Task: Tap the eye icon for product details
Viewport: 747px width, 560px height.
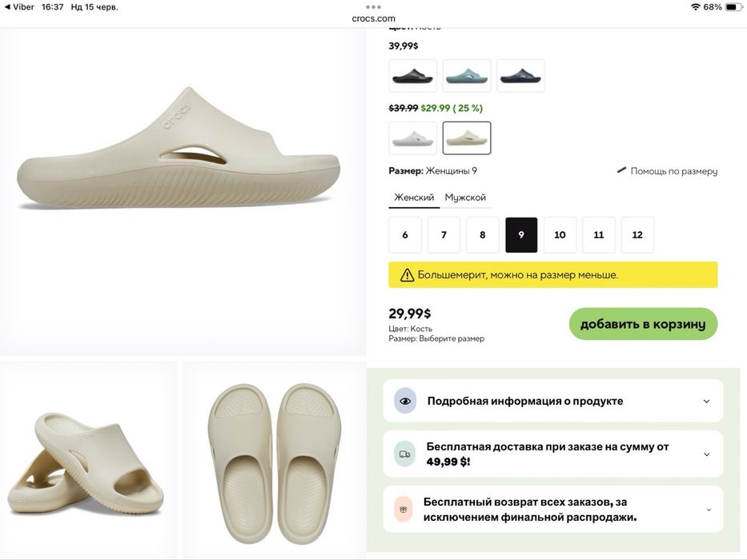Action: [405, 401]
